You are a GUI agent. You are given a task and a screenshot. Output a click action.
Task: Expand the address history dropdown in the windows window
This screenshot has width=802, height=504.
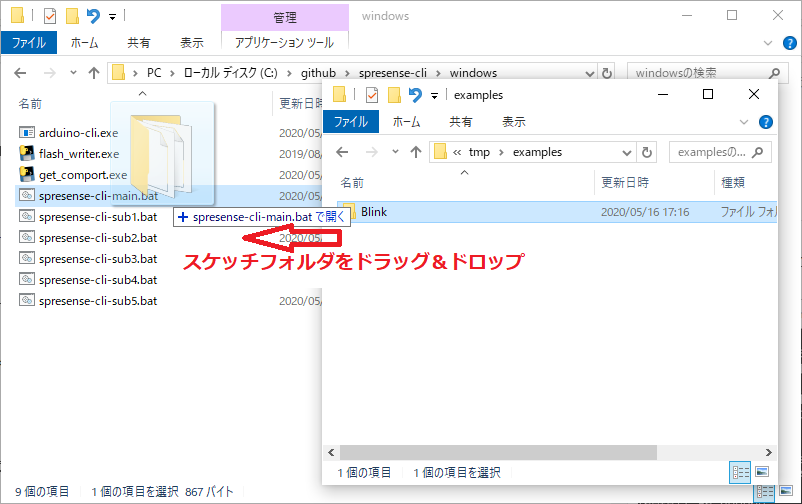pos(590,74)
